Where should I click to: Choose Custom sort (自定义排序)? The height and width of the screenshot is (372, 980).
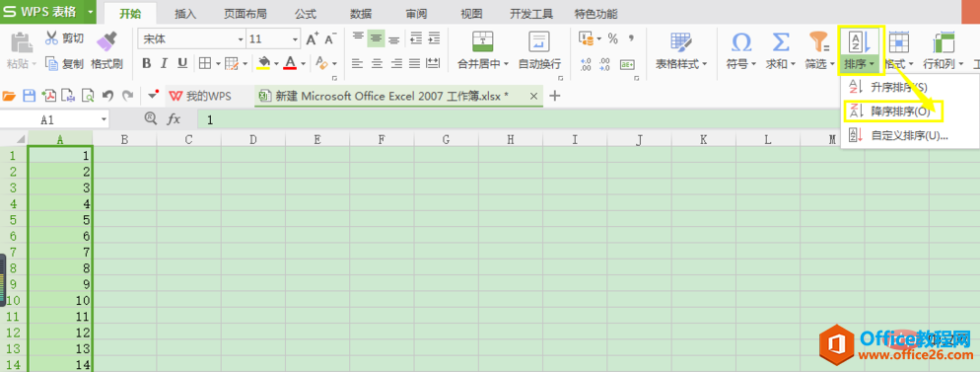point(899,135)
